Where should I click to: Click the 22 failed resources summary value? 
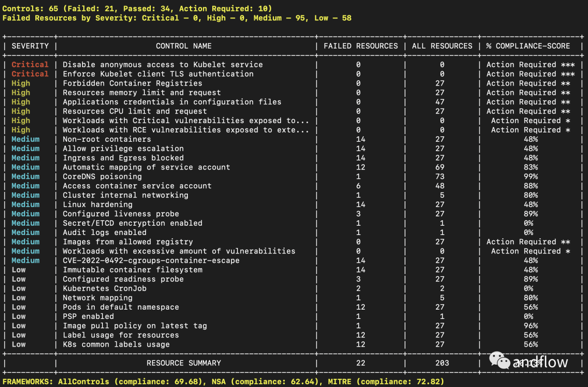361,363
